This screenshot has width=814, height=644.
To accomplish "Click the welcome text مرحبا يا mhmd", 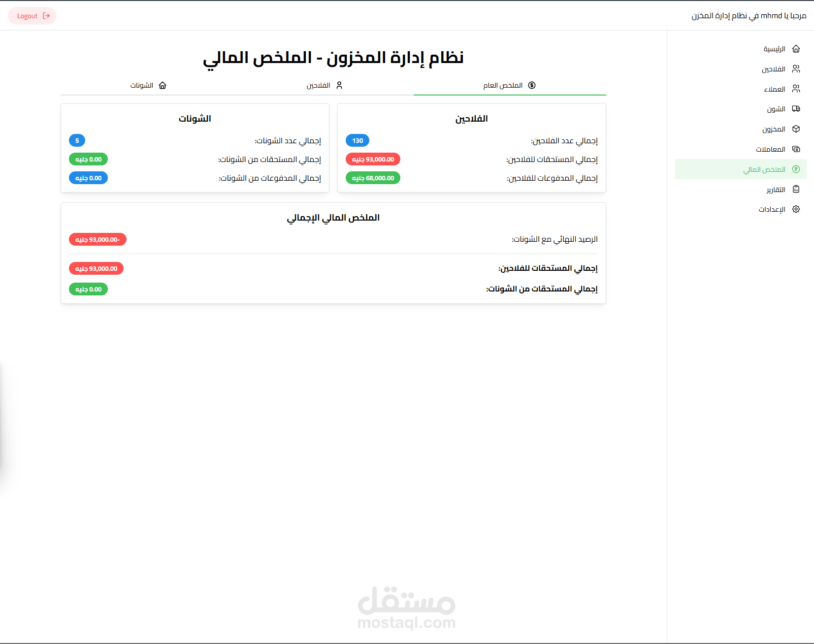I will [x=783, y=16].
